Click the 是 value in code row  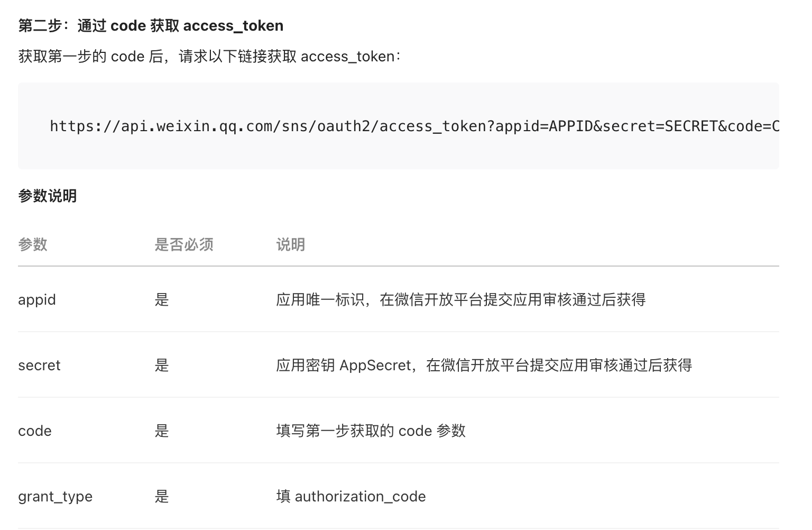(x=162, y=431)
